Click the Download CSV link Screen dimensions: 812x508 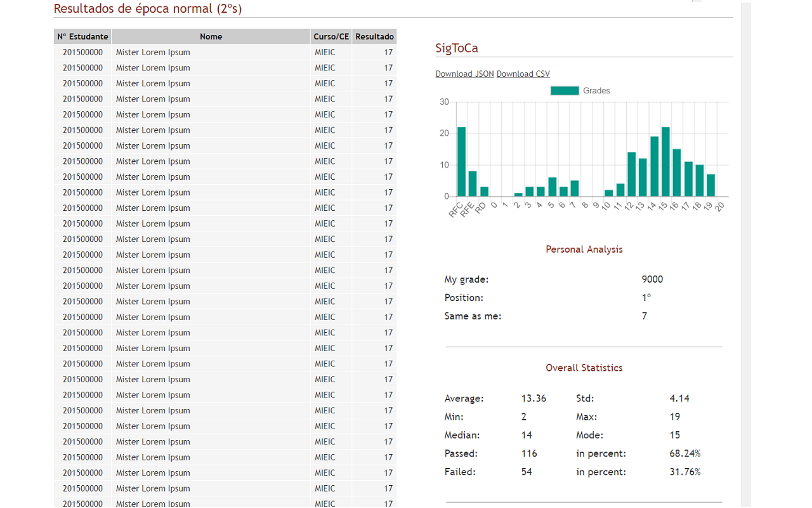[x=523, y=74]
